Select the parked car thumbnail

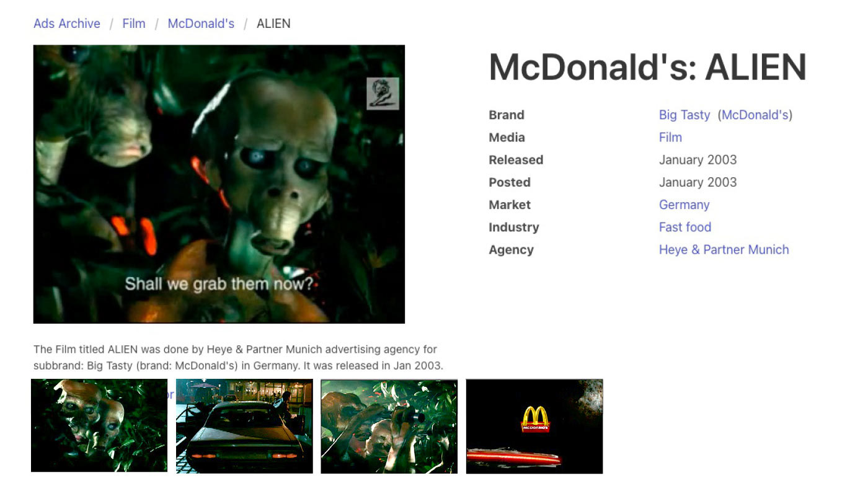[244, 427]
